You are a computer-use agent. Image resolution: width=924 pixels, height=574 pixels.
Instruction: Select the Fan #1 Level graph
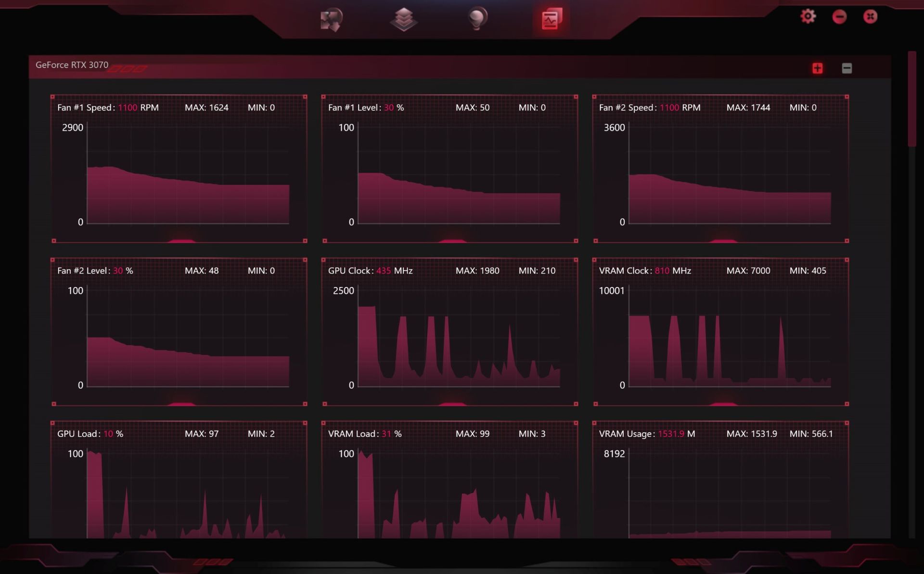[450, 169]
